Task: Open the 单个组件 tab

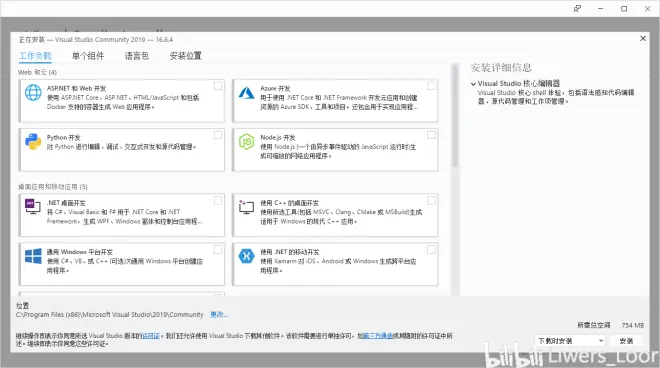Action: (x=88, y=56)
